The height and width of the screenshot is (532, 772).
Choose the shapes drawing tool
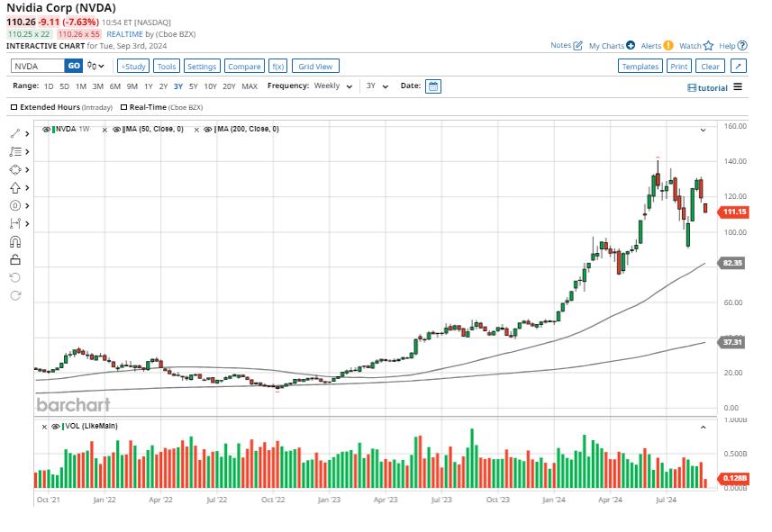(15, 170)
